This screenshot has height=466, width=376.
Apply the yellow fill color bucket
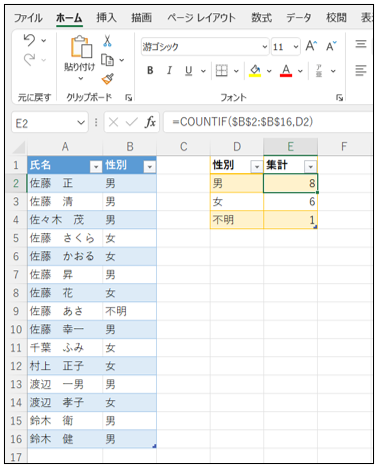[255, 71]
